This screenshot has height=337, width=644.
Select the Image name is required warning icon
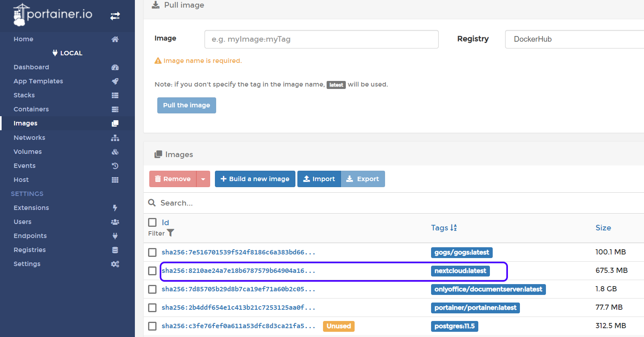pyautogui.click(x=158, y=61)
